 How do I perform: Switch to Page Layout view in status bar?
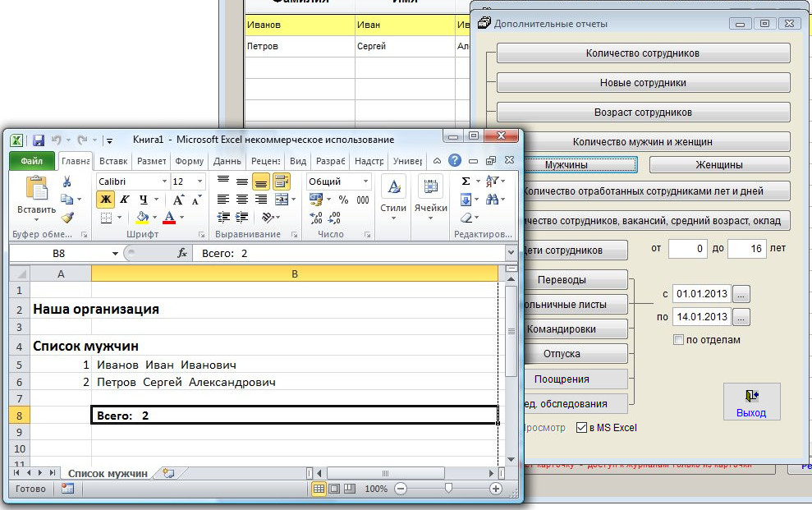click(334, 489)
